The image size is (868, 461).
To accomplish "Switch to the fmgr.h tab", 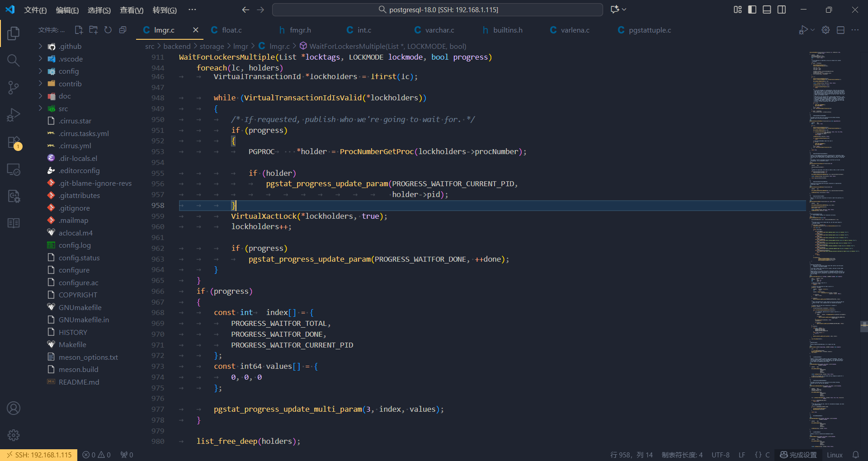I will (300, 30).
